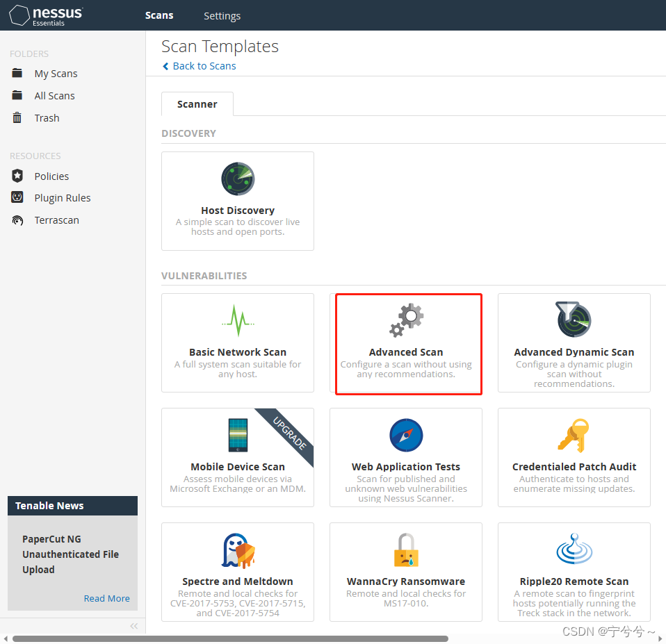Click the All Scans folder icon

click(x=17, y=95)
